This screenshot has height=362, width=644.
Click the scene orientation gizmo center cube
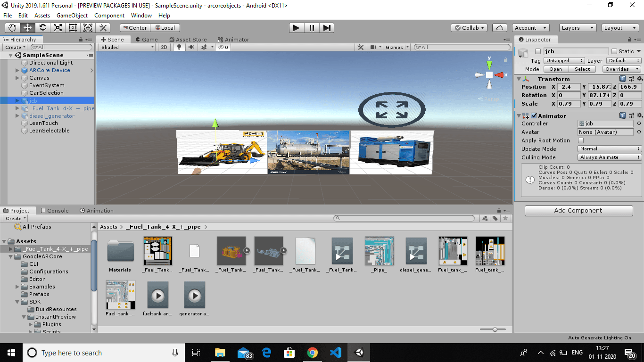[x=489, y=75]
